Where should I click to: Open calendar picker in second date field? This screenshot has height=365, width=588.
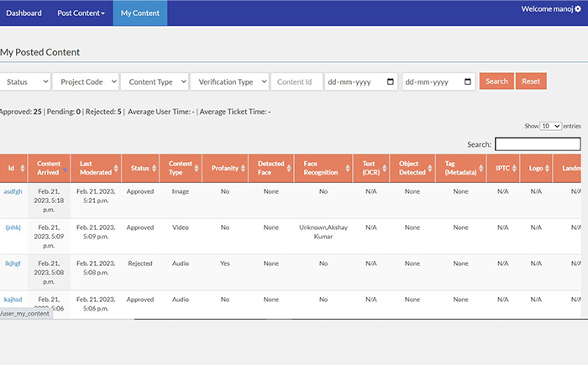point(467,81)
